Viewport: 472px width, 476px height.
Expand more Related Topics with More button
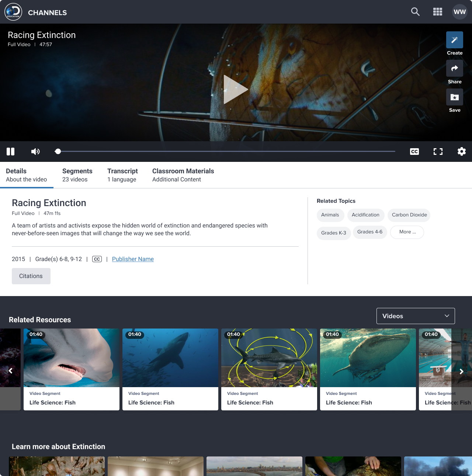407,232
